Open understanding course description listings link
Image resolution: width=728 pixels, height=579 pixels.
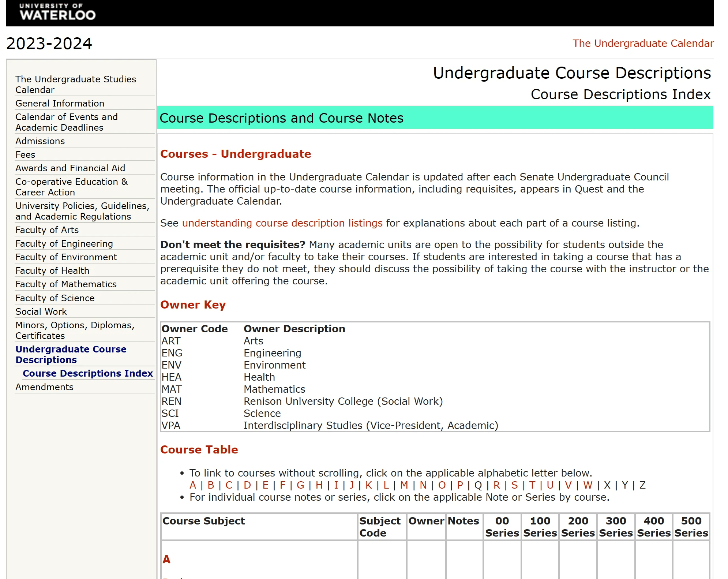(282, 223)
